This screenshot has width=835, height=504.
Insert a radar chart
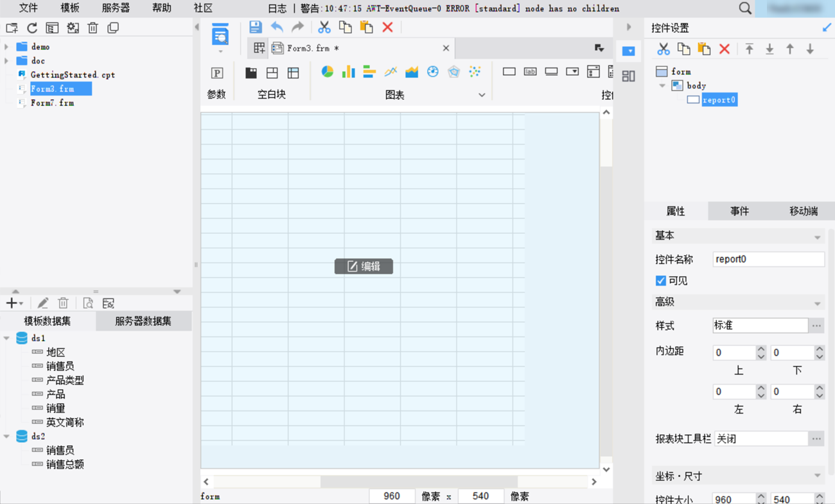454,72
